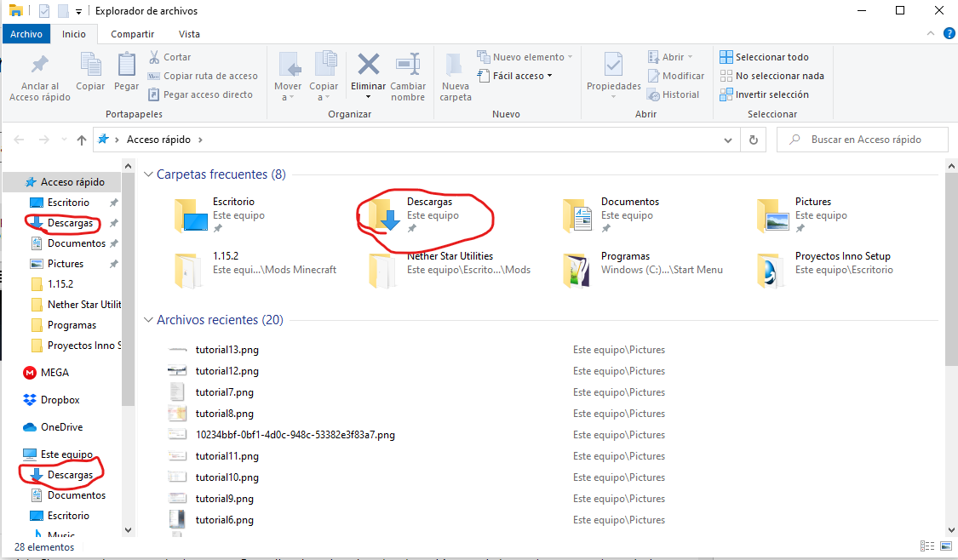Click the Pegar clipboard icon
Image resolution: width=958 pixels, height=560 pixels.
[127, 65]
